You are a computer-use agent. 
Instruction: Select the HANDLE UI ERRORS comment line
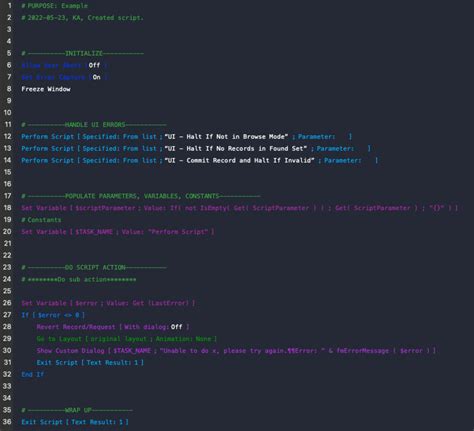tap(94, 125)
